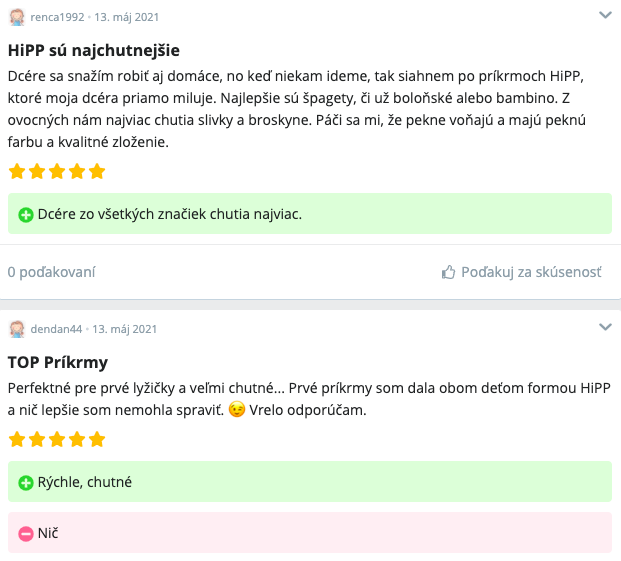Open renca1992 user profile link
Image resolution: width=621 pixels, height=561 pixels.
(57, 17)
